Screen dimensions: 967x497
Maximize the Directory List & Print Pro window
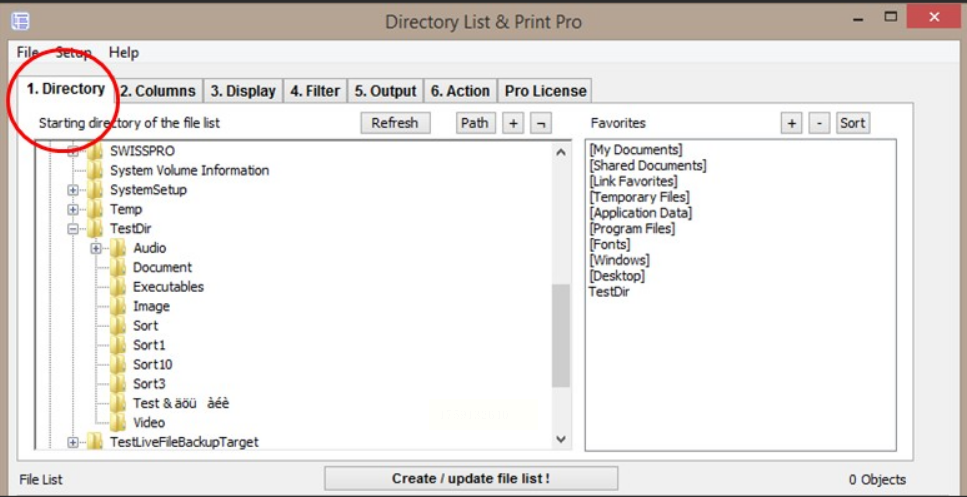(x=891, y=17)
